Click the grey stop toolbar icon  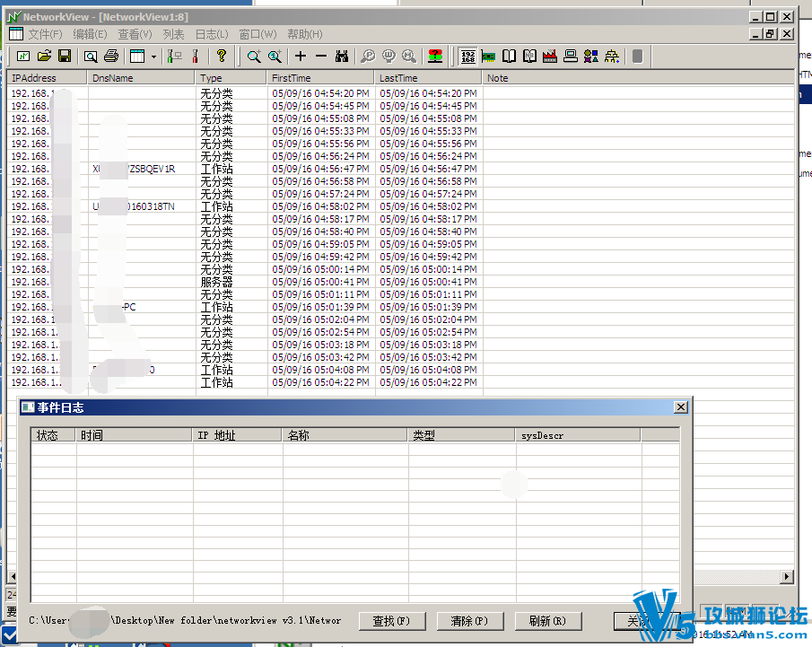[x=637, y=56]
